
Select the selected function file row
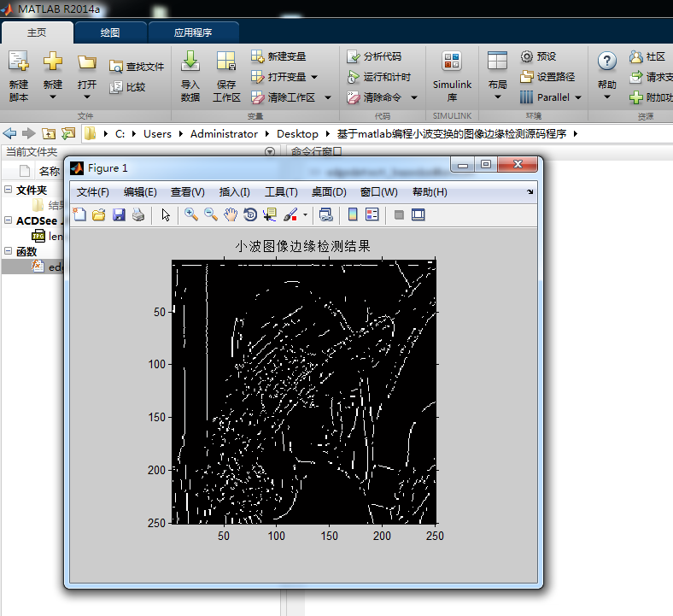click(33, 267)
